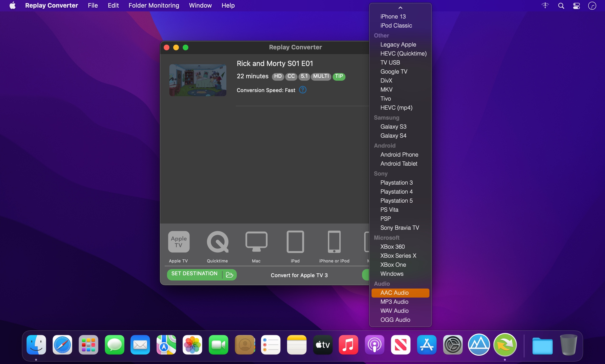The image size is (605, 364).
Task: Click the folder icon in Set Destination
Action: (229, 275)
